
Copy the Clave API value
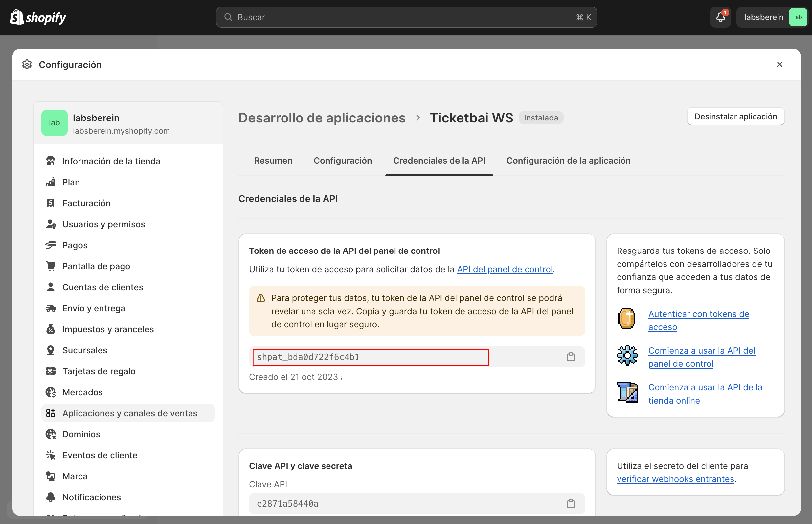(x=571, y=504)
